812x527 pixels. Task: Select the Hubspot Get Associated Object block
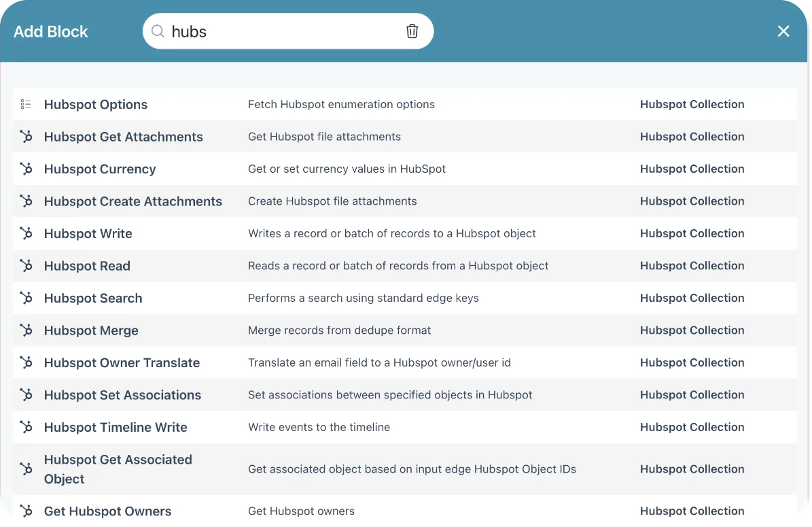tap(118, 469)
